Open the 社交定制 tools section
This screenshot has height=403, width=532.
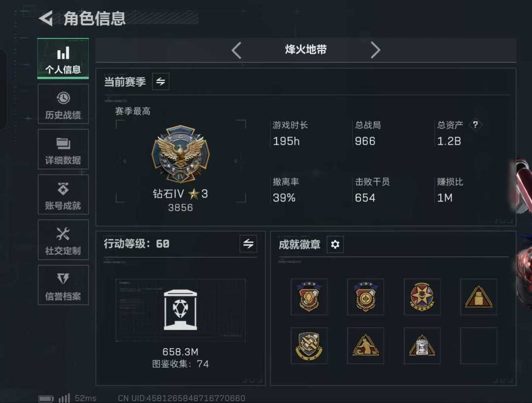coord(63,240)
